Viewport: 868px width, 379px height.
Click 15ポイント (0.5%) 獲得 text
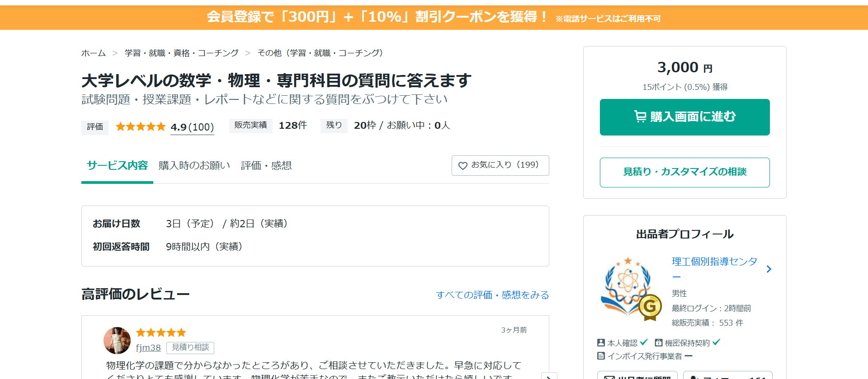684,87
